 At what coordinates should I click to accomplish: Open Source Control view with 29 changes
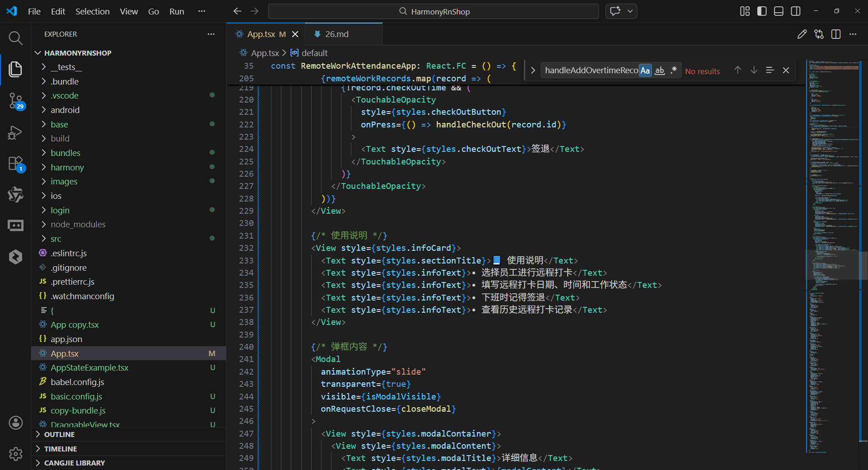[15, 101]
